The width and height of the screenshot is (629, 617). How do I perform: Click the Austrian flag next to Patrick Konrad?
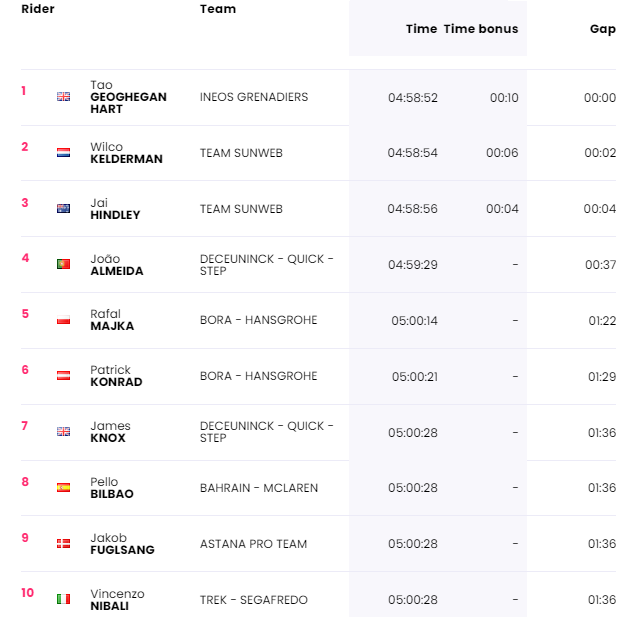pos(63,375)
